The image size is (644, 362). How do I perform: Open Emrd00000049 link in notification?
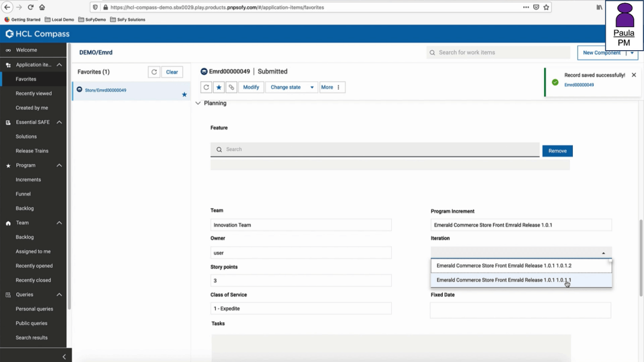pyautogui.click(x=579, y=85)
